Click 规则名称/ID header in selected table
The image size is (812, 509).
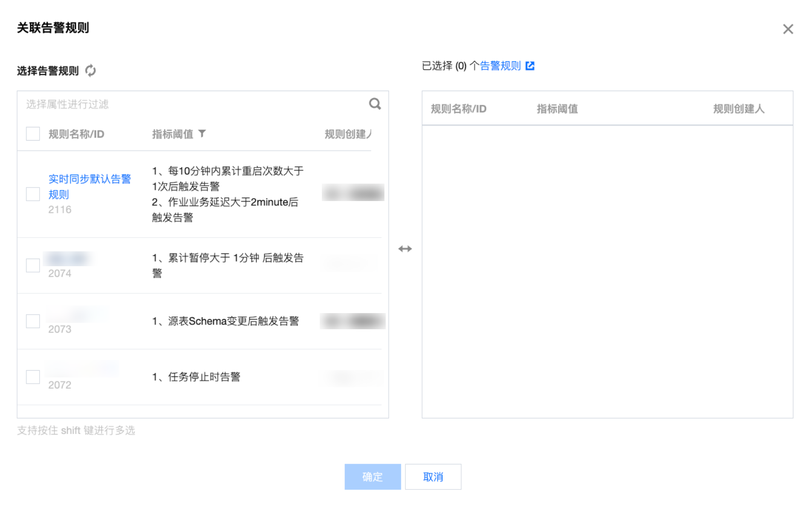[x=459, y=109]
